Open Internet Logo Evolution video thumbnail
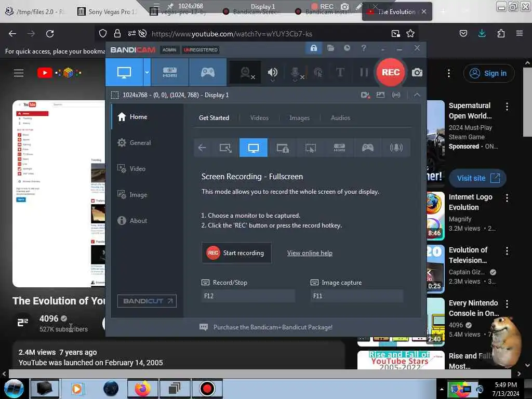 point(436,216)
